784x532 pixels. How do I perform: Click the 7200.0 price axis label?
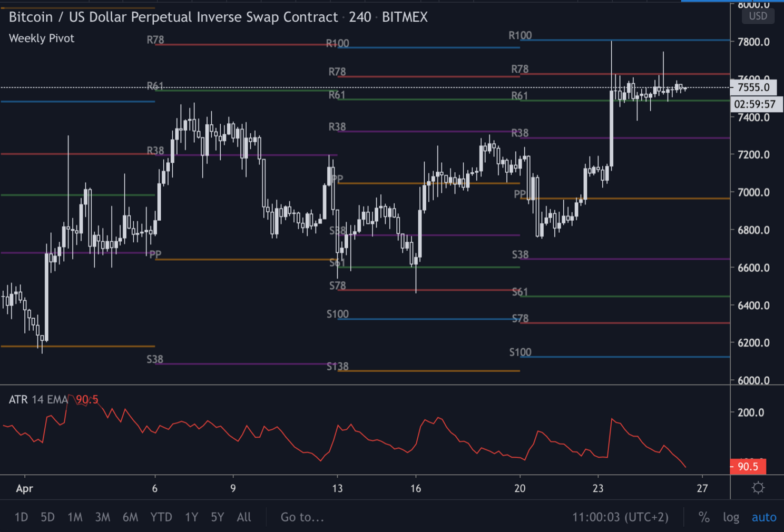click(753, 155)
